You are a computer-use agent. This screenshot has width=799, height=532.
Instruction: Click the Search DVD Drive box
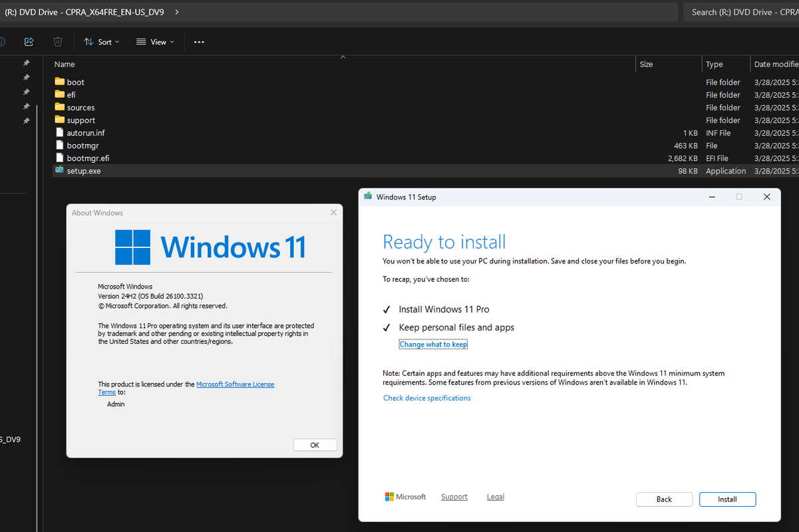tap(741, 12)
